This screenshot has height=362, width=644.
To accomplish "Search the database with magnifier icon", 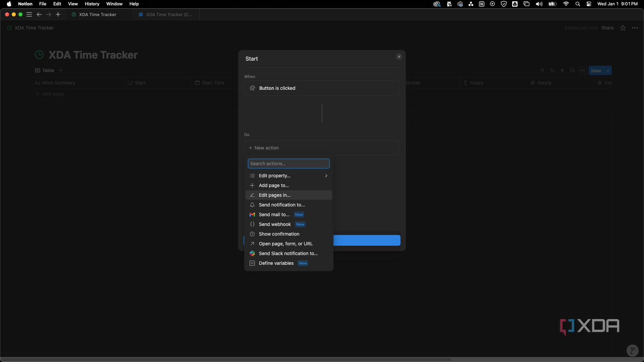I will coord(573,71).
